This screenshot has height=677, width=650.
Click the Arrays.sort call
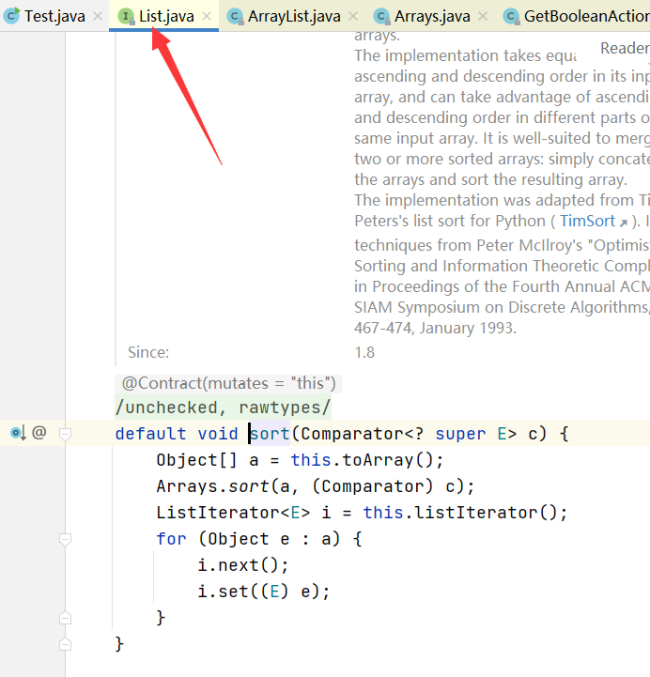tap(213, 486)
